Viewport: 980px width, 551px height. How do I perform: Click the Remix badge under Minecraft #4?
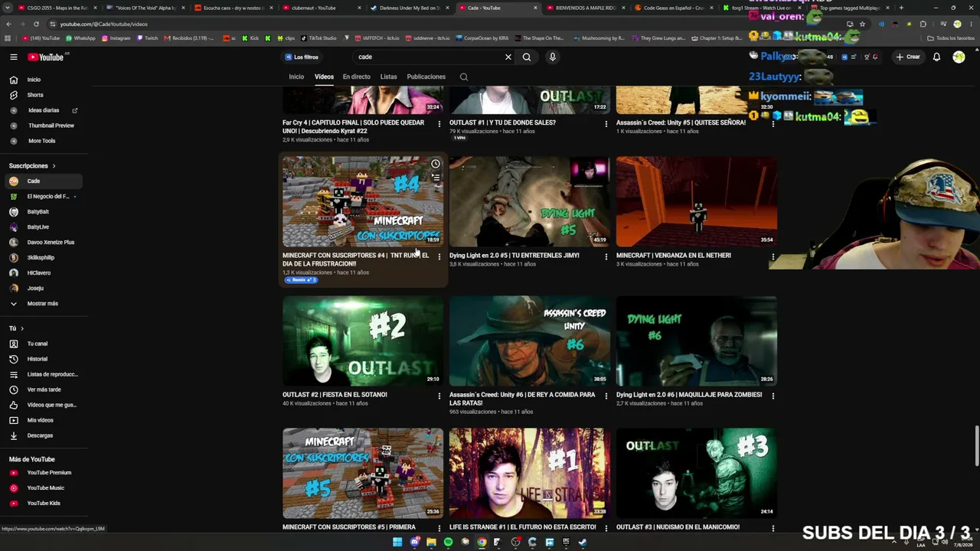coord(301,280)
